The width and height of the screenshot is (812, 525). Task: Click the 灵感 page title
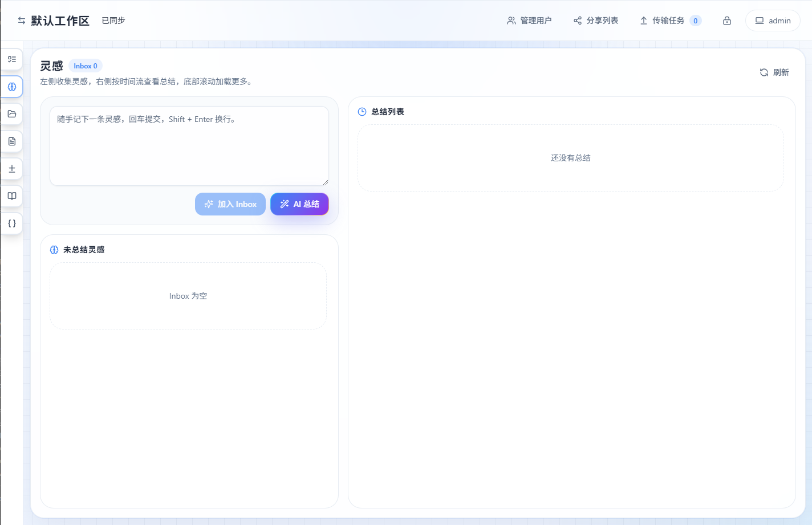51,66
